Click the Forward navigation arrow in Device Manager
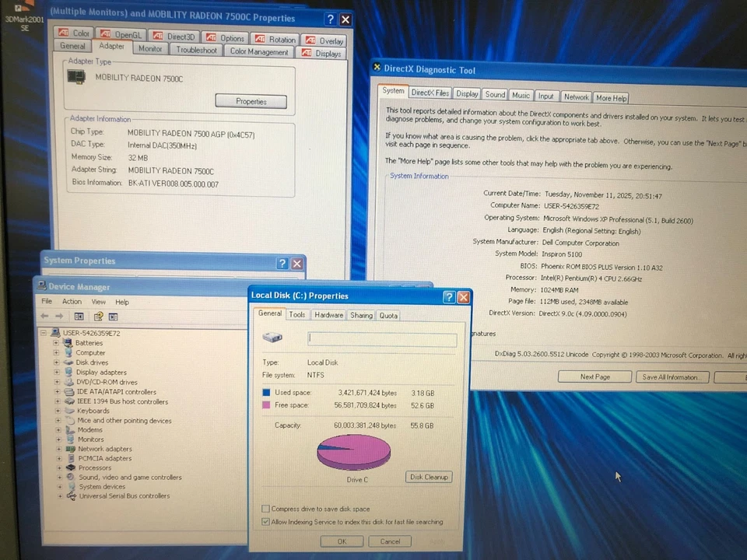This screenshot has width=747, height=560. [x=59, y=316]
